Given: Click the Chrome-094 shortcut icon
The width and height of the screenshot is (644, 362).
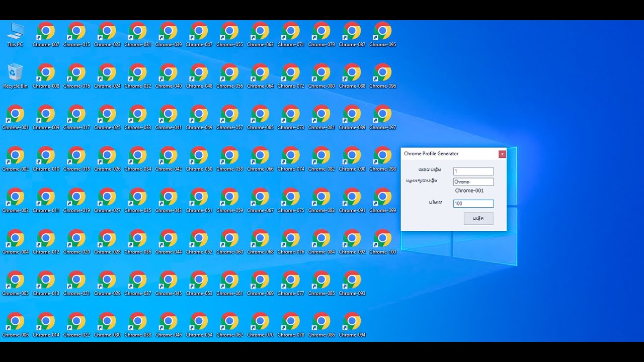Looking at the screenshot, I should pyautogui.click(x=352, y=325).
